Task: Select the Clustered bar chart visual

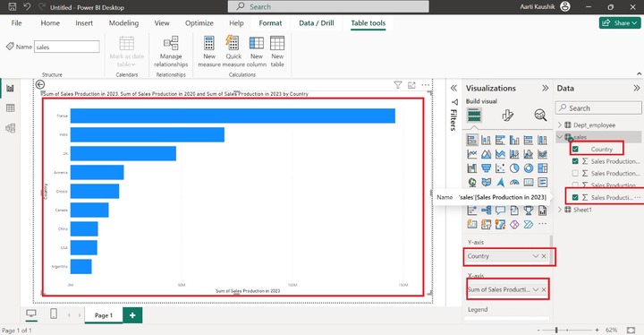Action: pos(500,141)
